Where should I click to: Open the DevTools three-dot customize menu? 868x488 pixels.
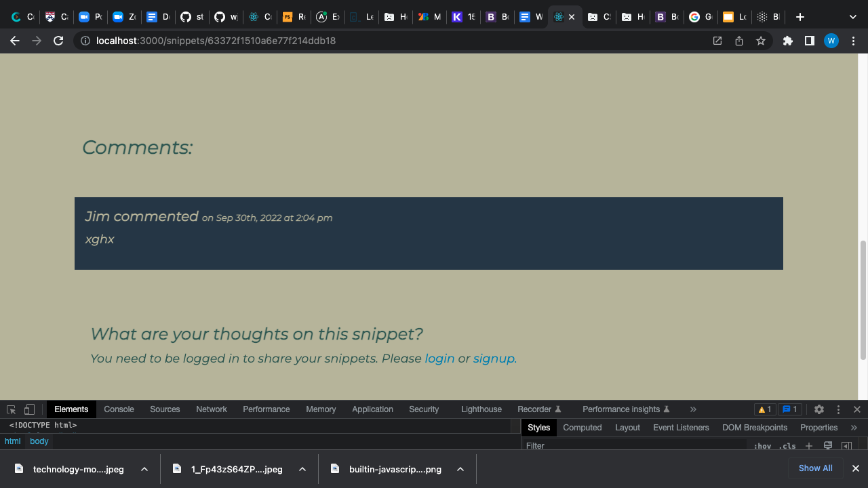[838, 409]
